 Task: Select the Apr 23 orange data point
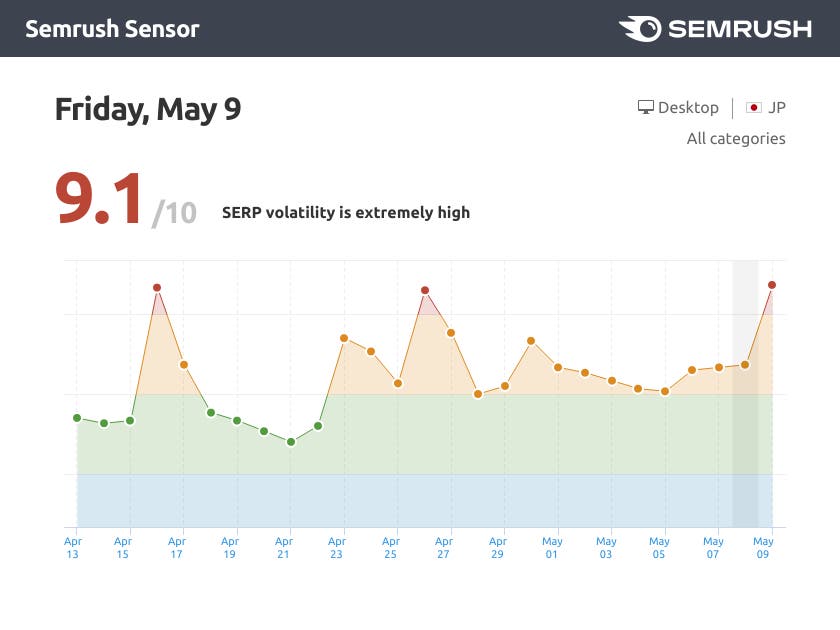click(344, 338)
